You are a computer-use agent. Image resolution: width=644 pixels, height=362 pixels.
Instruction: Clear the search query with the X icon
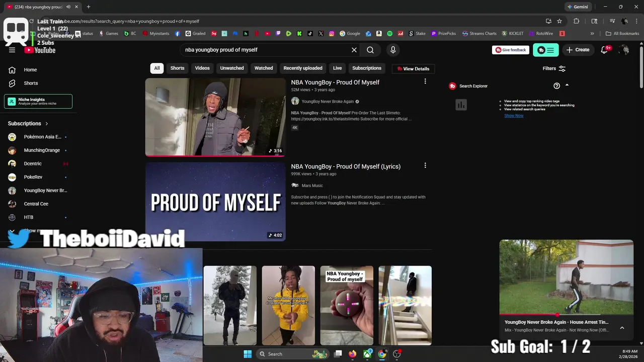click(354, 50)
